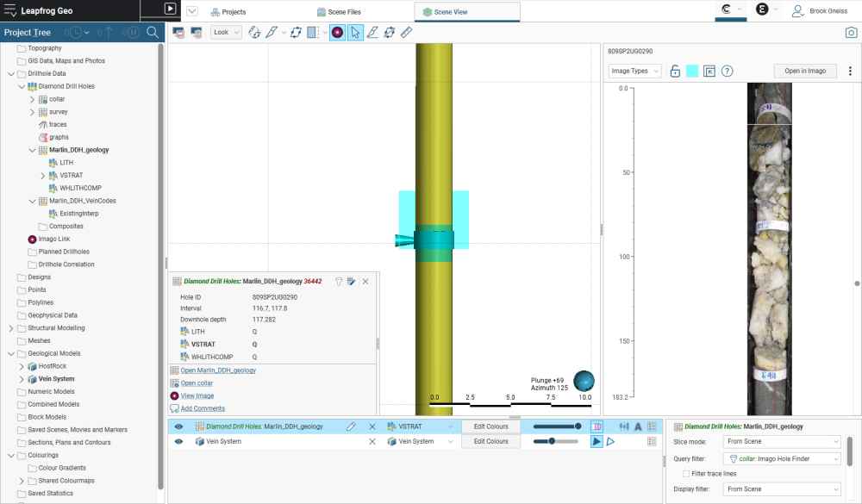This screenshot has height=504, width=862.
Task: Click the save scene icon in toolbar
Action: coord(178,33)
